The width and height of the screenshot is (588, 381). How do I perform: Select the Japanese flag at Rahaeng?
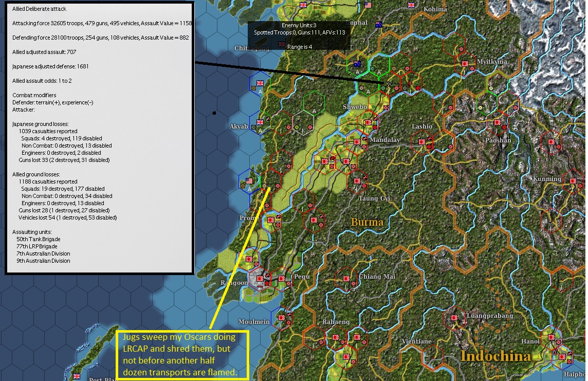click(336, 337)
